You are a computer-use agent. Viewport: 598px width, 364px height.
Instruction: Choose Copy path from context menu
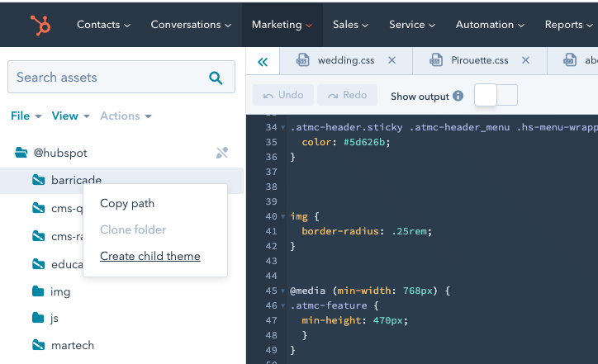point(127,203)
